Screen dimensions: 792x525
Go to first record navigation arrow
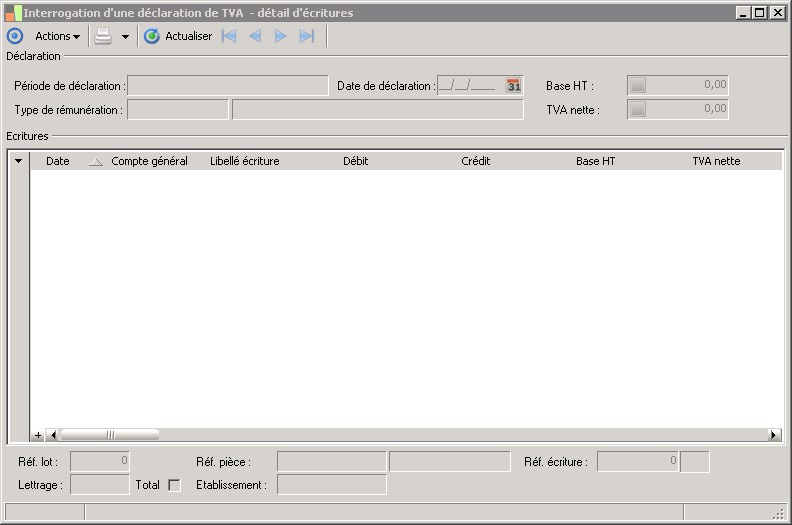(x=229, y=36)
